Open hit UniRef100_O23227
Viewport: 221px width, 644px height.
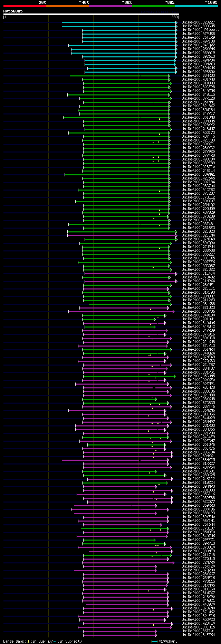pos(198,22)
